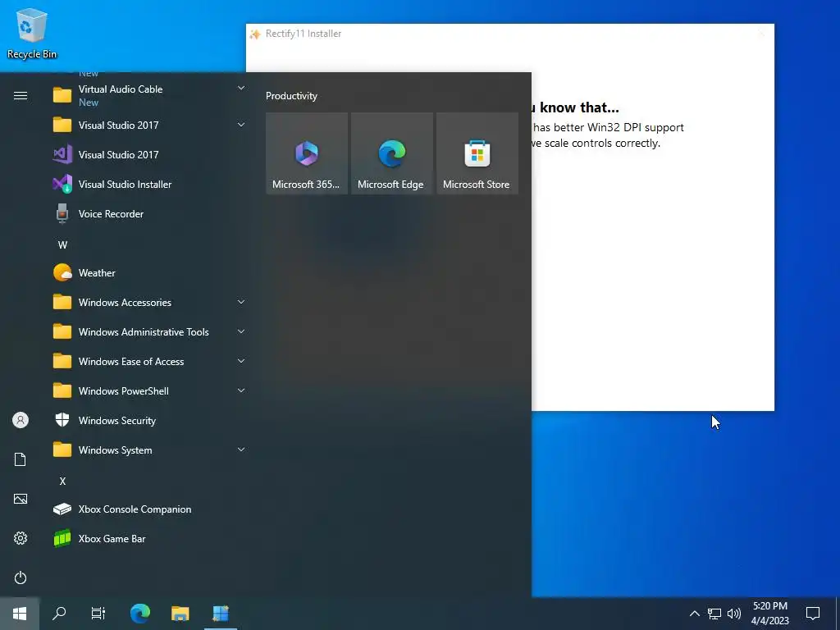Expand the Visual Studio 2017 folder chevron
Viewport: 840px width, 630px height.
tap(241, 125)
